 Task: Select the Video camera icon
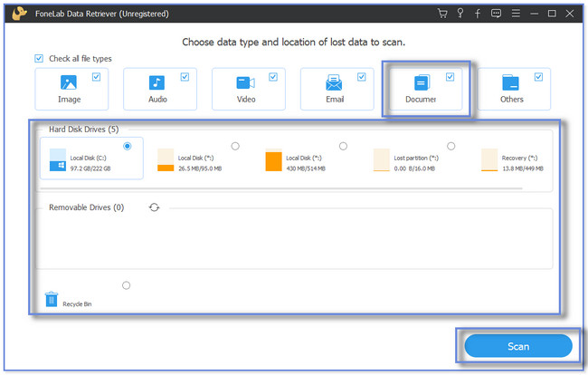(x=246, y=82)
